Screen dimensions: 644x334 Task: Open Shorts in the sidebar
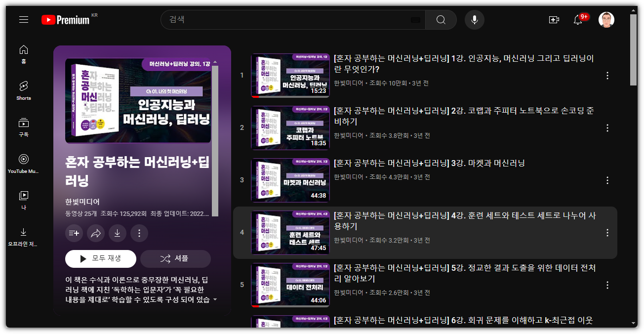[x=24, y=90]
